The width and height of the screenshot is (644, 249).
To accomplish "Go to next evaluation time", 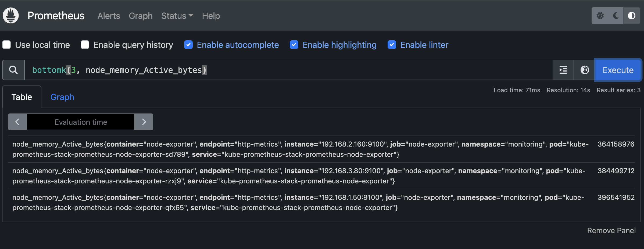I will coord(144,122).
